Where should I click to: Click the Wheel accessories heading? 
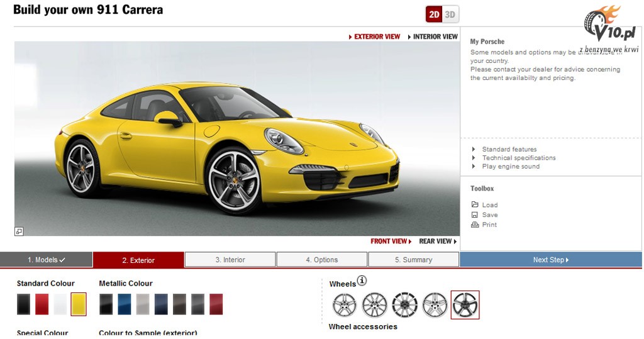coord(363,326)
